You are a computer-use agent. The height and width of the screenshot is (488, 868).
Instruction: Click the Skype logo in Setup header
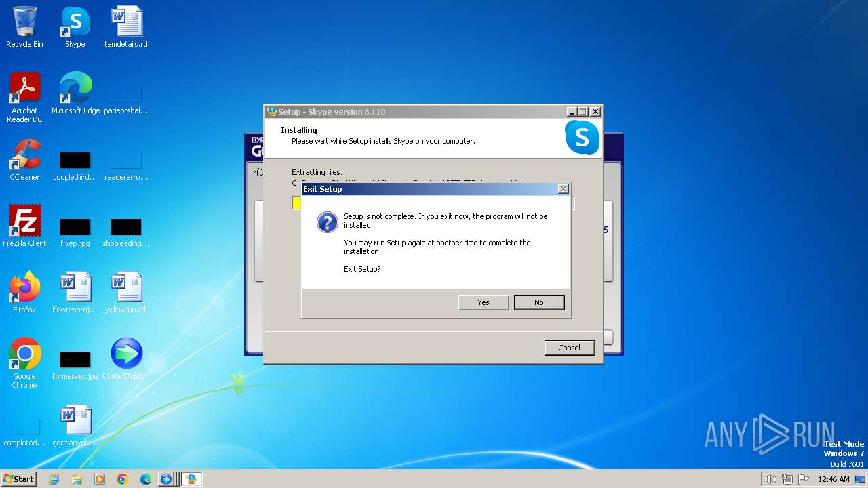tap(582, 138)
